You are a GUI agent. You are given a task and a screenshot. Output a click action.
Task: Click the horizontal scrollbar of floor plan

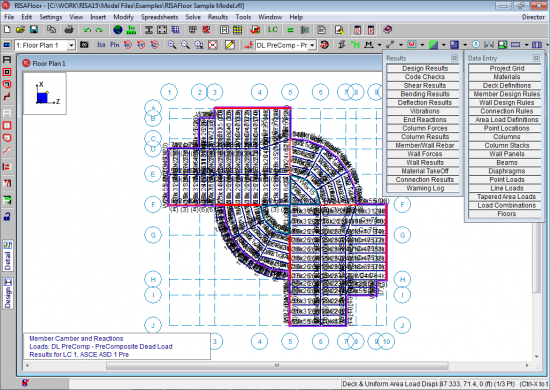pyautogui.click(x=277, y=365)
